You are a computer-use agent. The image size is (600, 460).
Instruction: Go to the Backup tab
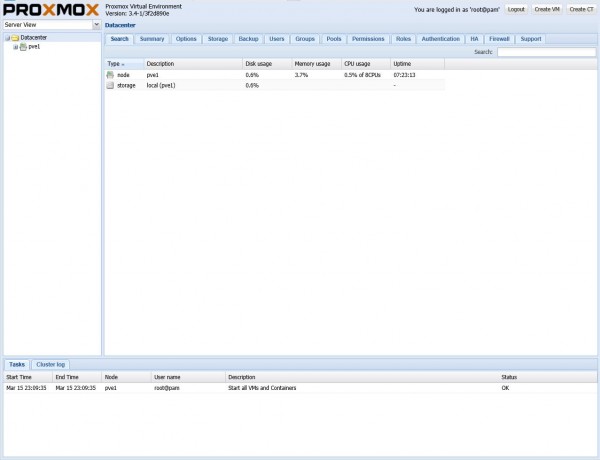248,39
